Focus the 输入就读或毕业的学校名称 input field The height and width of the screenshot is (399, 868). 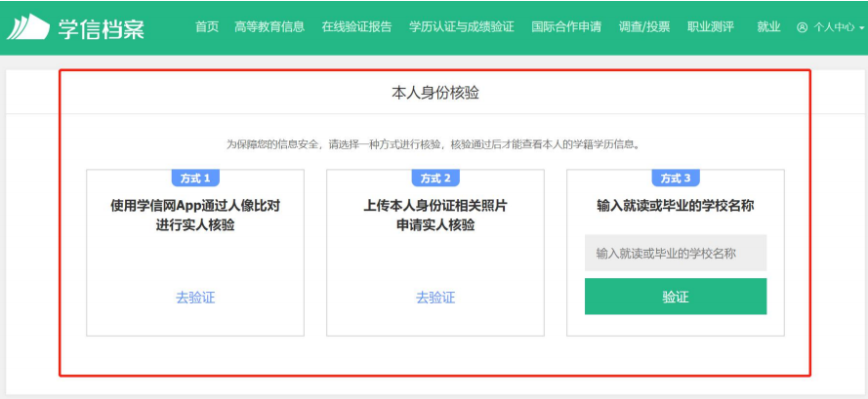(676, 253)
